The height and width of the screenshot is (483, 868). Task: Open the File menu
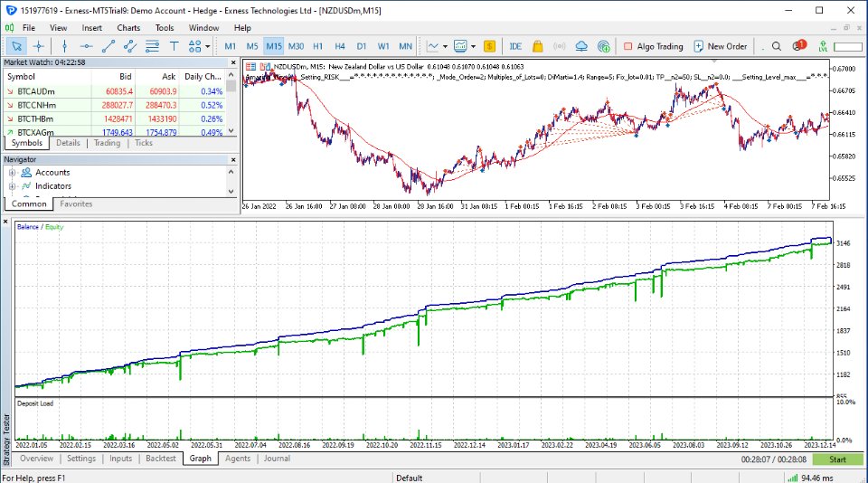tap(29, 28)
